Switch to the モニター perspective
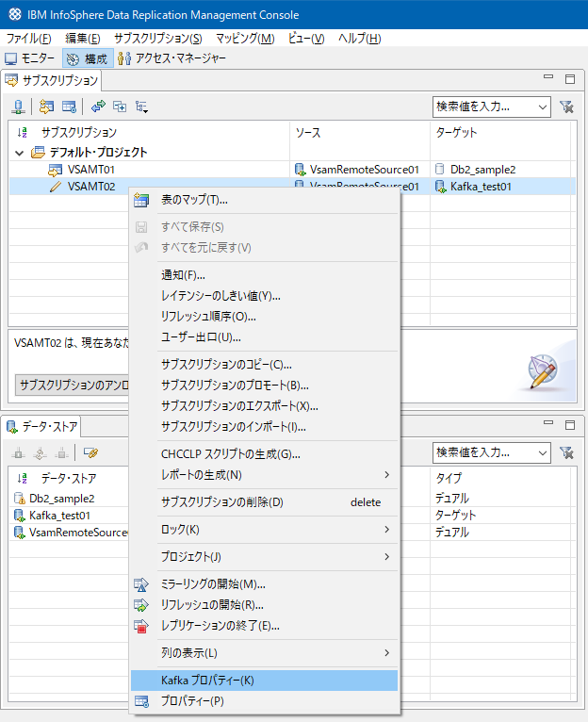The height and width of the screenshot is (722, 588). pyautogui.click(x=30, y=58)
